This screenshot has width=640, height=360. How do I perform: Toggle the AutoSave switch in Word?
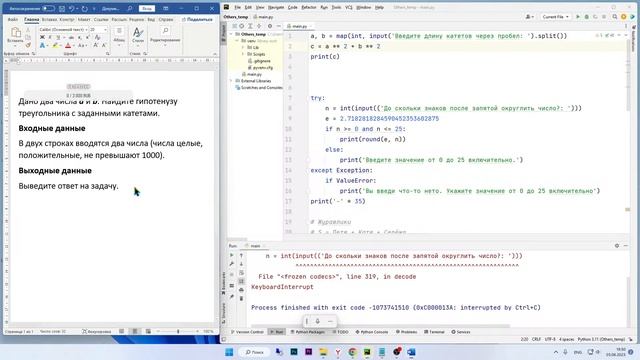(48, 8)
